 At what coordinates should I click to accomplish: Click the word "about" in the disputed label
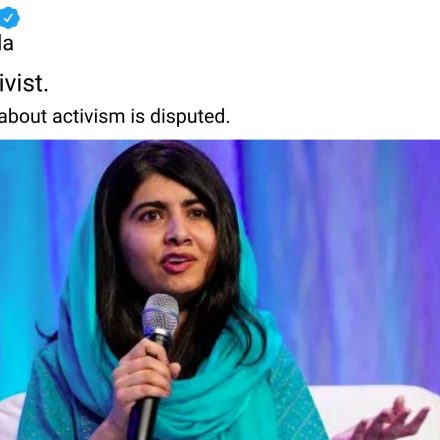pyautogui.click(x=23, y=117)
